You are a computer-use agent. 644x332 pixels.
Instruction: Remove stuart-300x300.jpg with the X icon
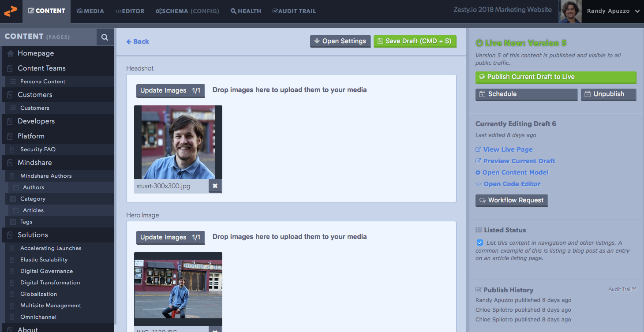[215, 186]
